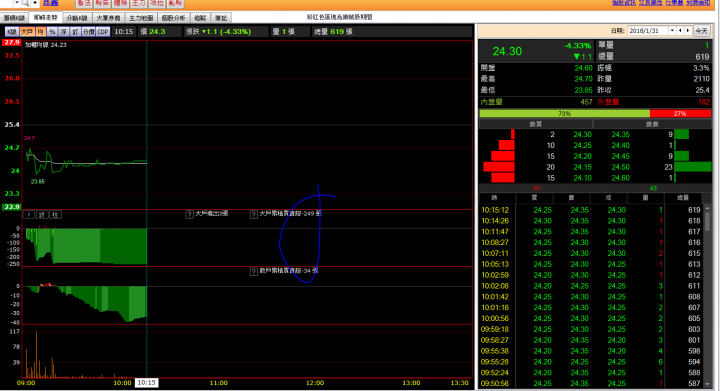
Task: Open the last blue link at top right
Action: click(698, 3)
